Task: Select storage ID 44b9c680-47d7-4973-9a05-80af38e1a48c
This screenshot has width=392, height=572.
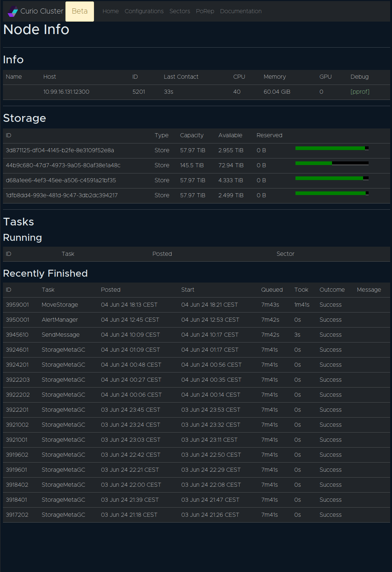Action: coord(63,165)
